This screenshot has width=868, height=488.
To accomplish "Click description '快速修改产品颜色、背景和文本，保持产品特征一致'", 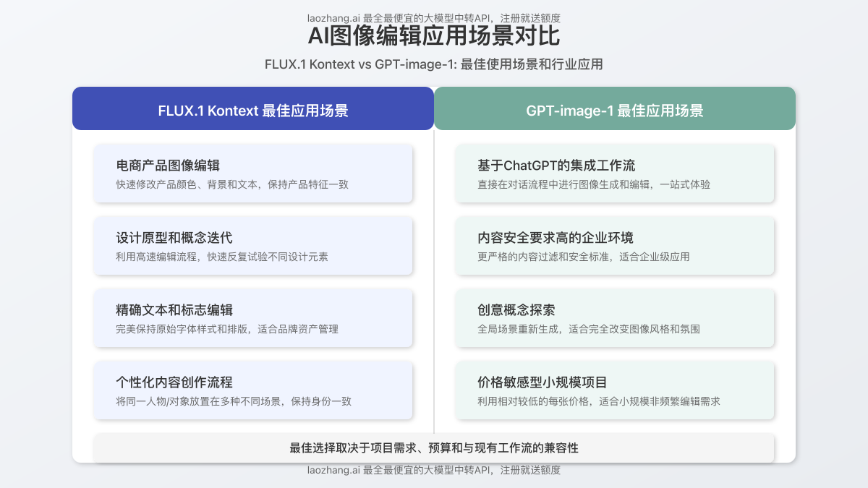I will [x=232, y=184].
